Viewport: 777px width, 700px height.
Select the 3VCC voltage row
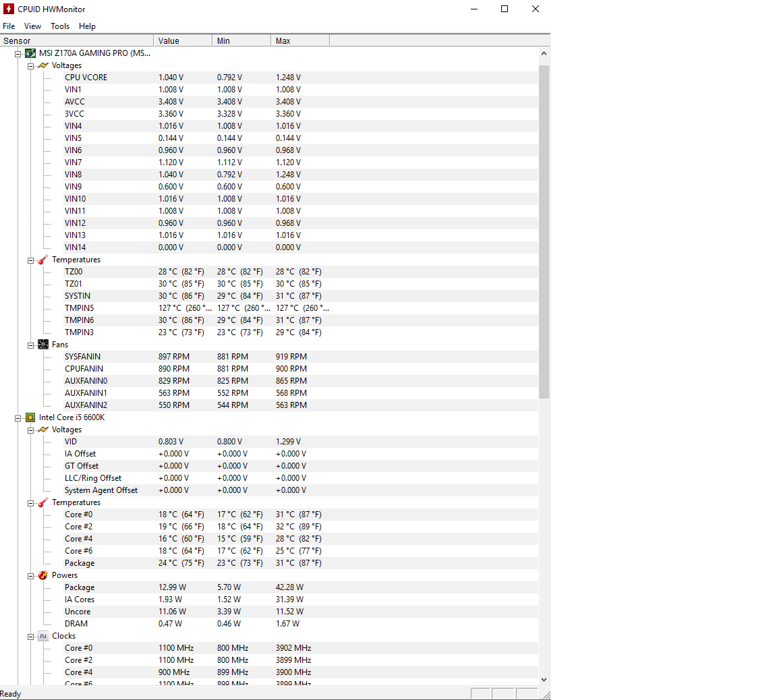coord(301,113)
